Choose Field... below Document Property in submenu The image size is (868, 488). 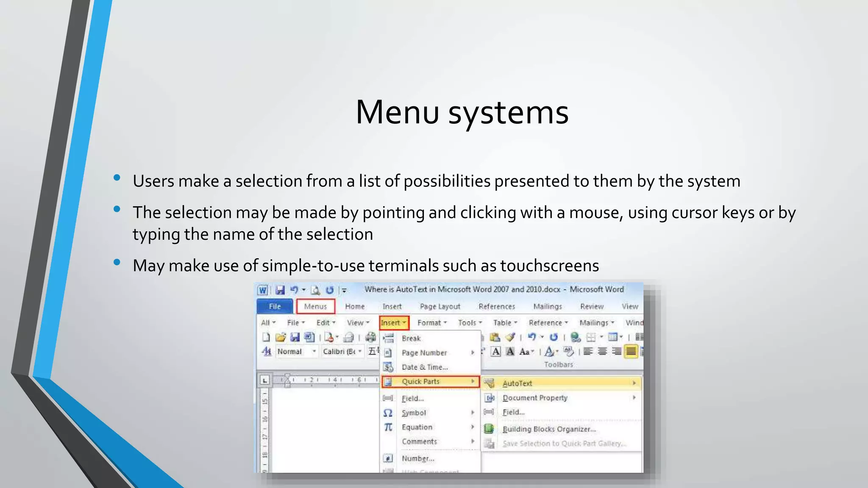coord(562,412)
